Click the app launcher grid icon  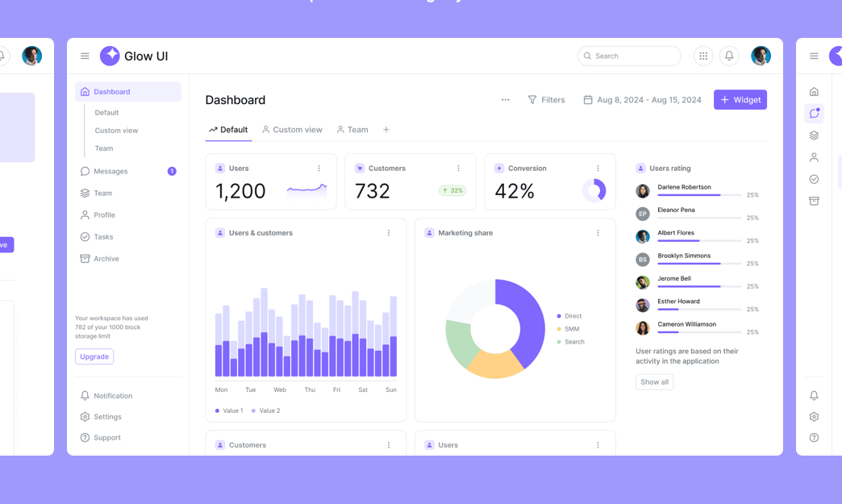pos(702,56)
